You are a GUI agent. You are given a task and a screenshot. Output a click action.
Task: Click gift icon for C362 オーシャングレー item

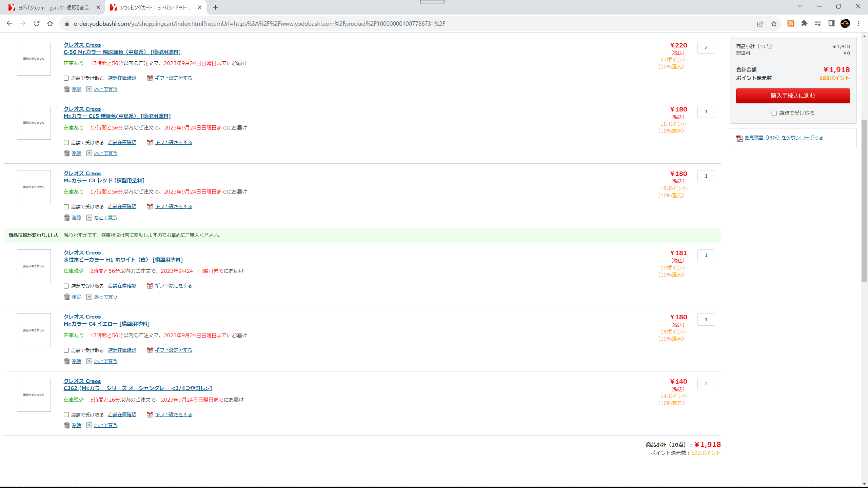coord(150,414)
